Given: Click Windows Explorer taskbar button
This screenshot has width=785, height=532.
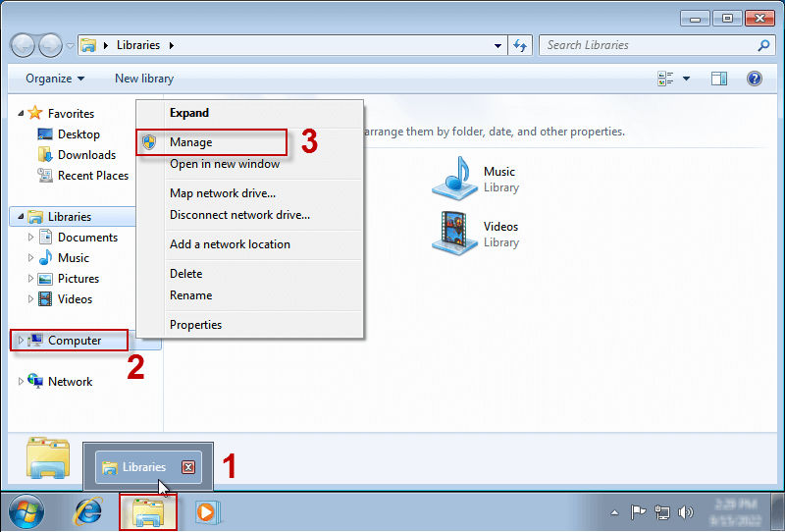Looking at the screenshot, I should [148, 512].
